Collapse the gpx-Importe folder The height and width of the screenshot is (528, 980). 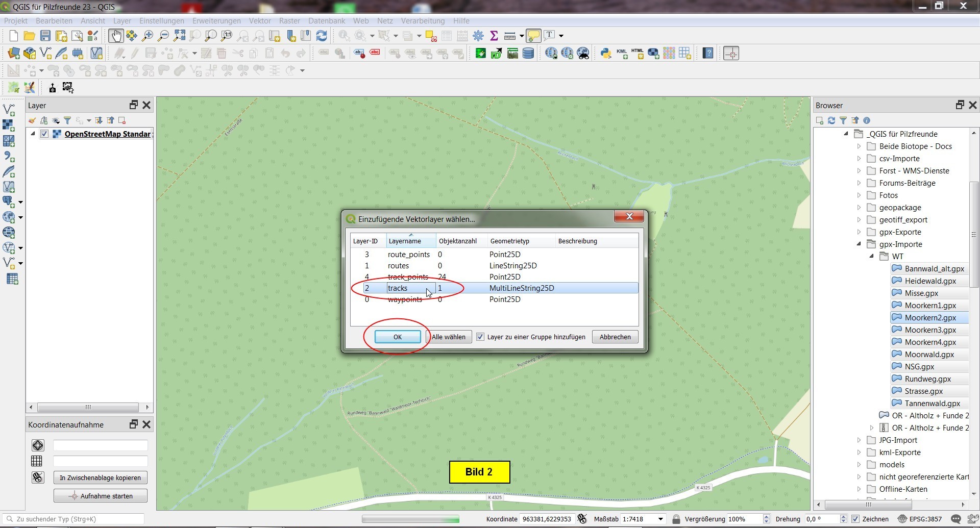(x=859, y=244)
